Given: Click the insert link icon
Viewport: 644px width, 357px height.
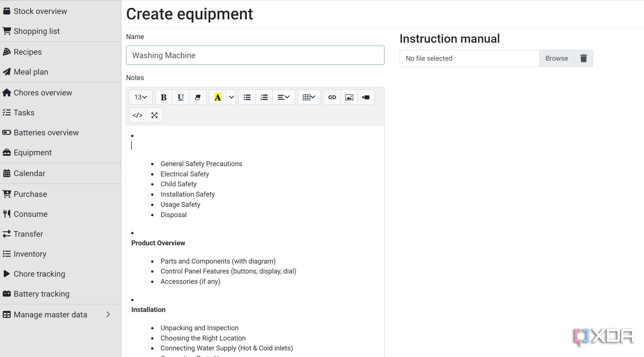Looking at the screenshot, I should point(332,97).
